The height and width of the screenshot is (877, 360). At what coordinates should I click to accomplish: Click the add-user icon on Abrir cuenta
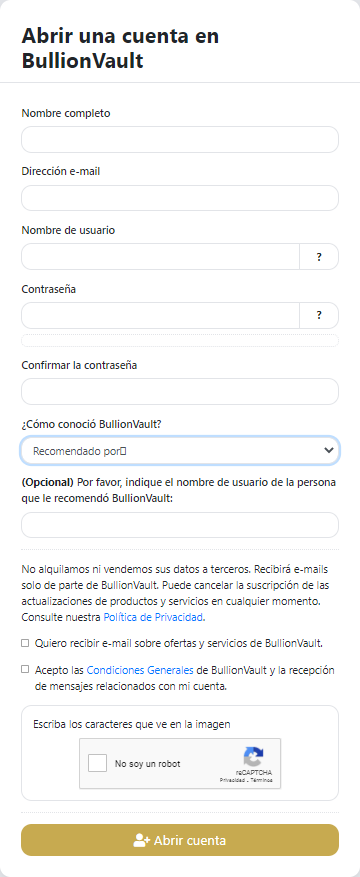point(142,840)
